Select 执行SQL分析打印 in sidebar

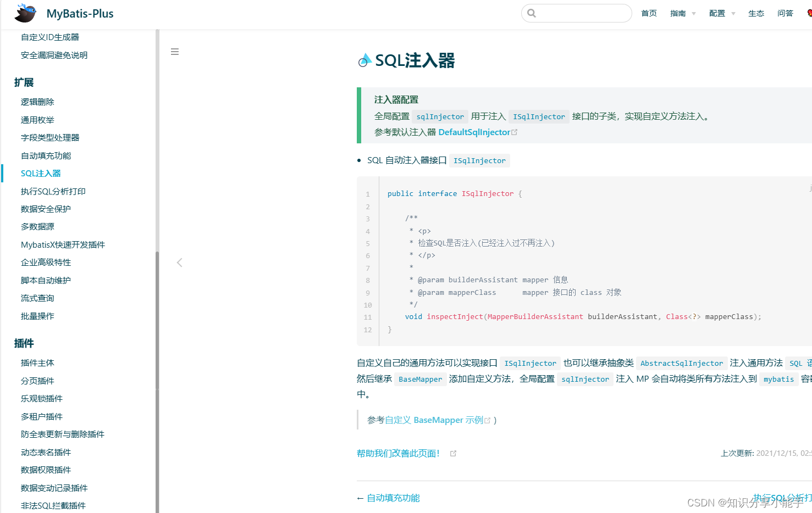pos(53,192)
